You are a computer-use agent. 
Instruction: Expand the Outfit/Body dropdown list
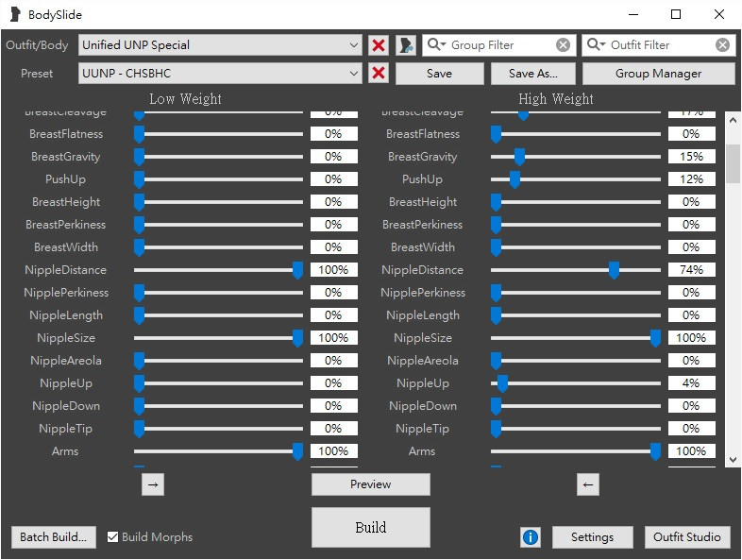click(354, 45)
